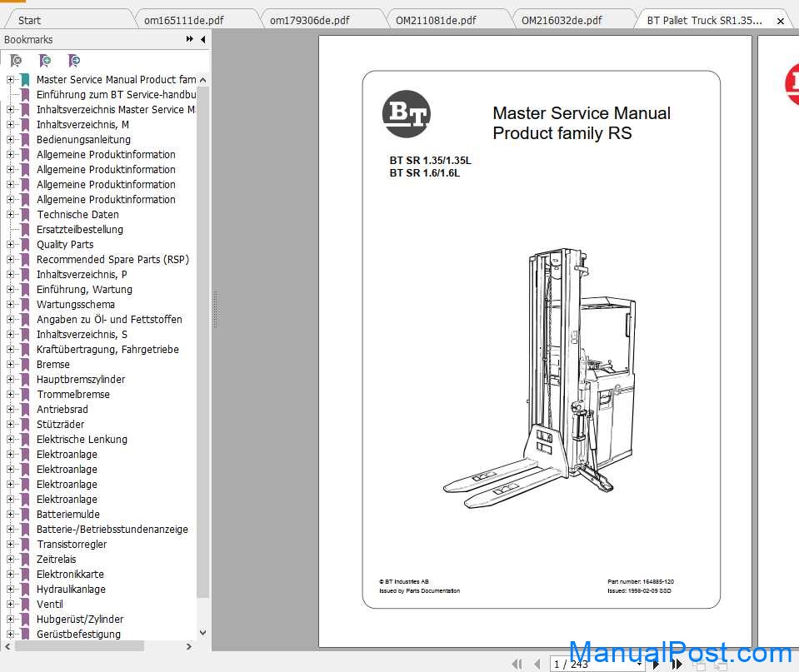Click the bookmark flag next to Elektronikkarte
The image size is (799, 672).
point(25,575)
